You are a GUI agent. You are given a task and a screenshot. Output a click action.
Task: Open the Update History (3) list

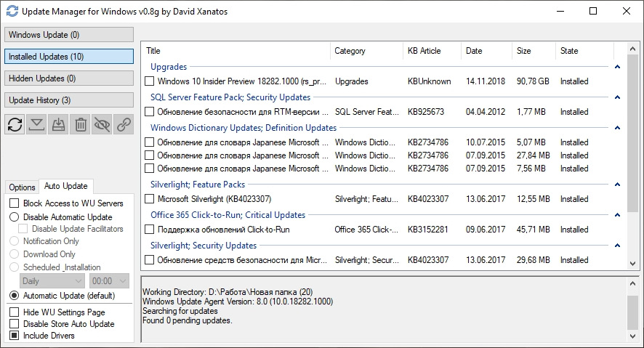tap(69, 100)
